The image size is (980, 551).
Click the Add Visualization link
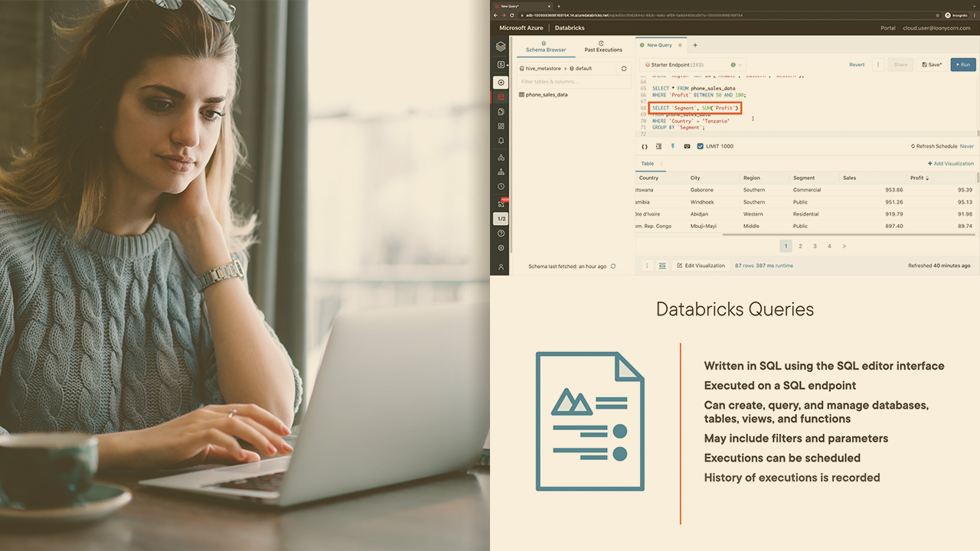950,164
